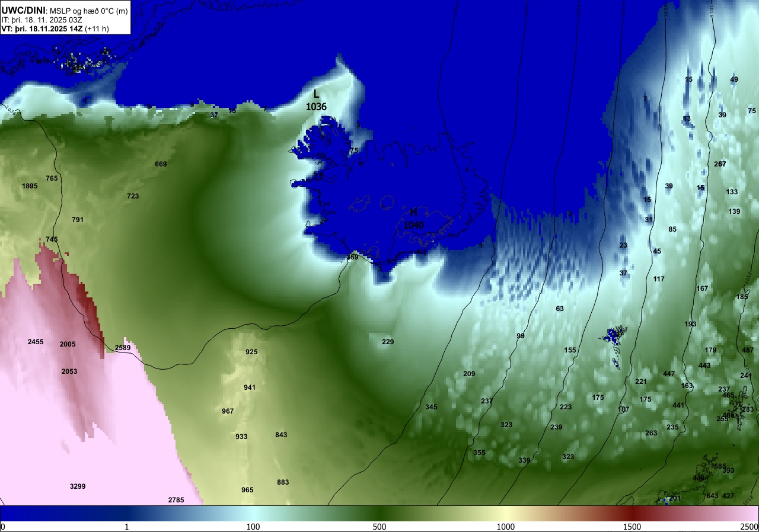Image resolution: width=759 pixels, height=532 pixels.
Task: Click the height value '1895'
Action: click(x=30, y=186)
